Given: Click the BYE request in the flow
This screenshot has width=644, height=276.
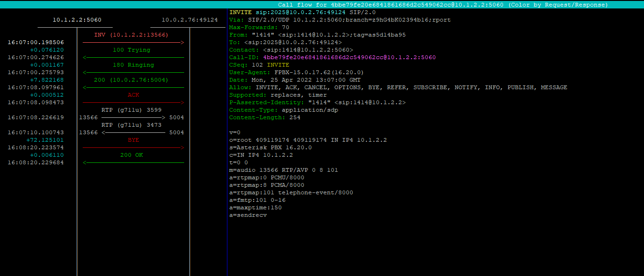Looking at the screenshot, I should click(133, 140).
